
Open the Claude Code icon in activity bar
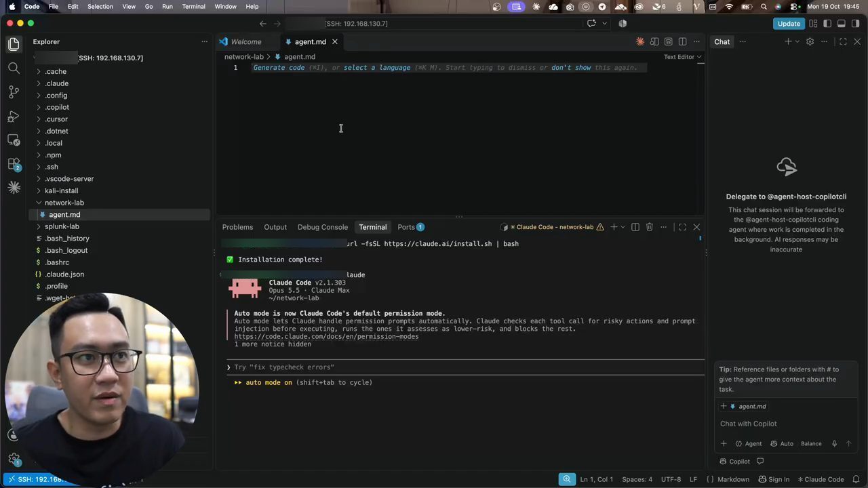click(14, 188)
